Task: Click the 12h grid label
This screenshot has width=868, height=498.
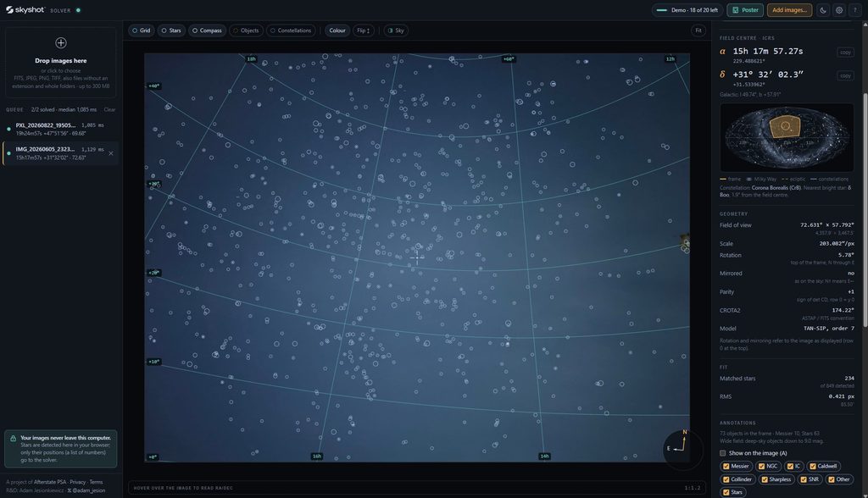Action: [670, 58]
